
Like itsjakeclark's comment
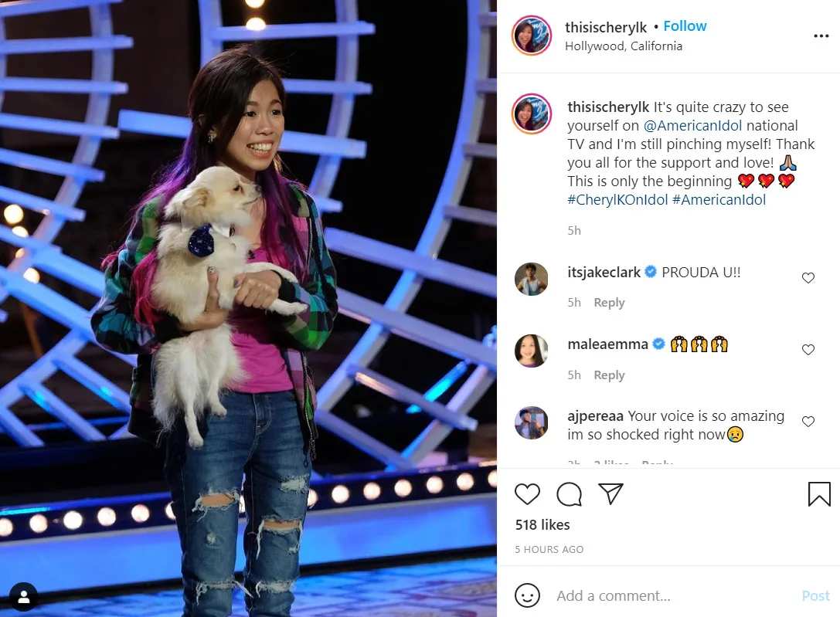point(808,278)
